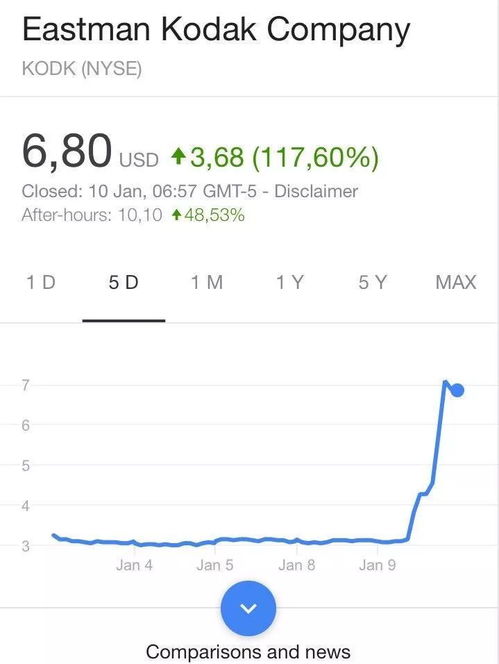Select the 5 D time range tab
The height and width of the screenshot is (664, 499).
tap(124, 282)
